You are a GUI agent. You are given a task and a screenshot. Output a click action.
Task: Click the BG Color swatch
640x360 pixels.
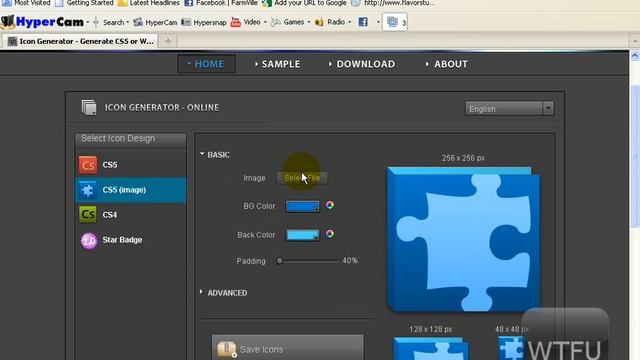(x=302, y=206)
